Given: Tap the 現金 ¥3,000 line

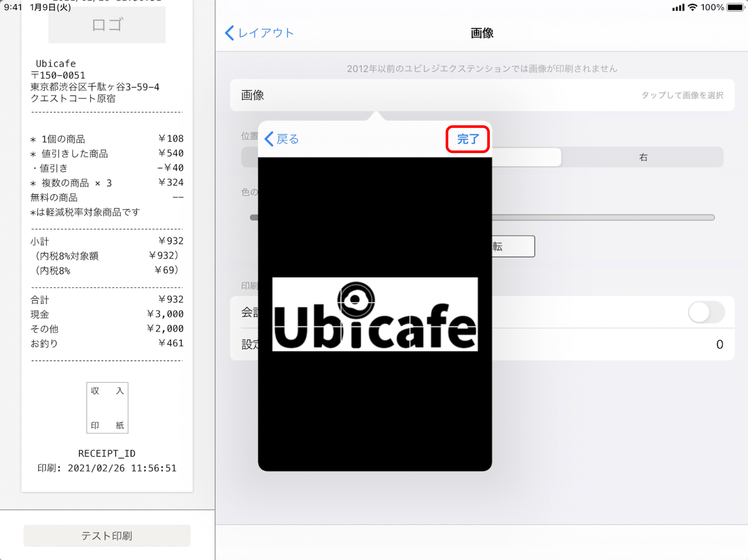Looking at the screenshot, I should [107, 314].
